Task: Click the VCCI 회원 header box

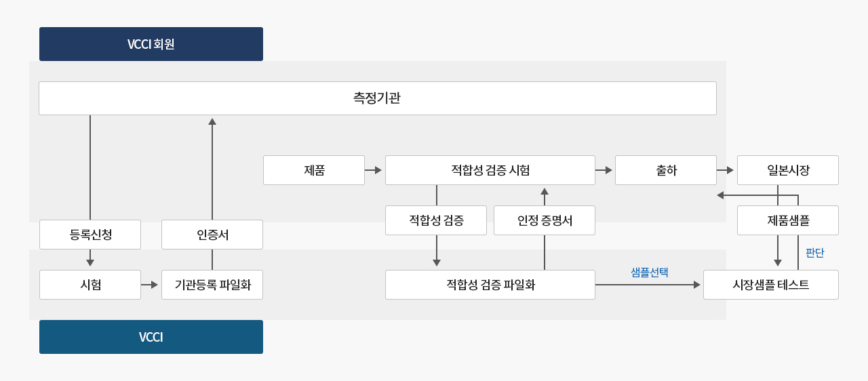Action: [x=151, y=44]
